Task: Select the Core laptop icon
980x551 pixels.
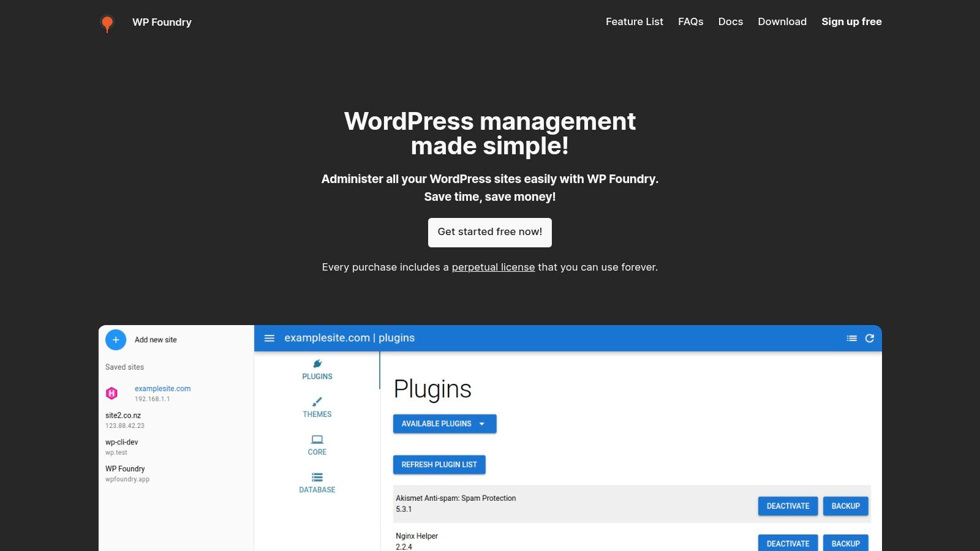Action: [317, 440]
